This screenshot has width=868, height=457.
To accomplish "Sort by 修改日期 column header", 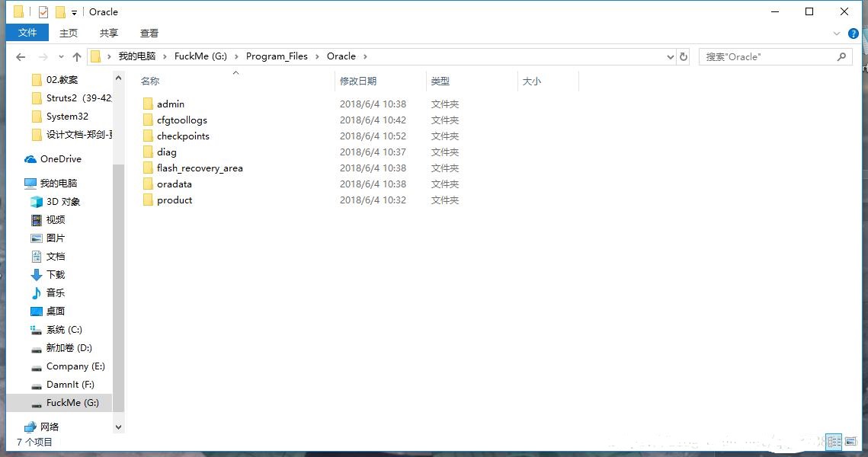I will pyautogui.click(x=358, y=81).
